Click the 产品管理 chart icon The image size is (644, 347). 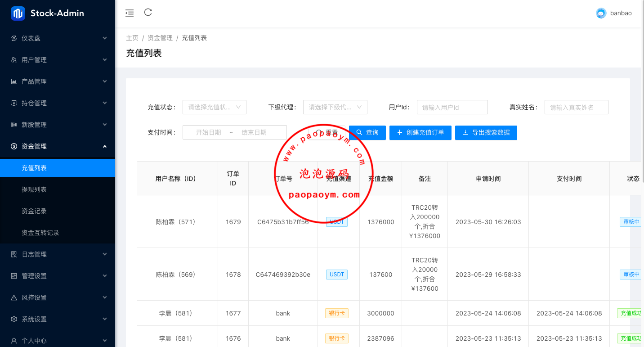pyautogui.click(x=14, y=81)
